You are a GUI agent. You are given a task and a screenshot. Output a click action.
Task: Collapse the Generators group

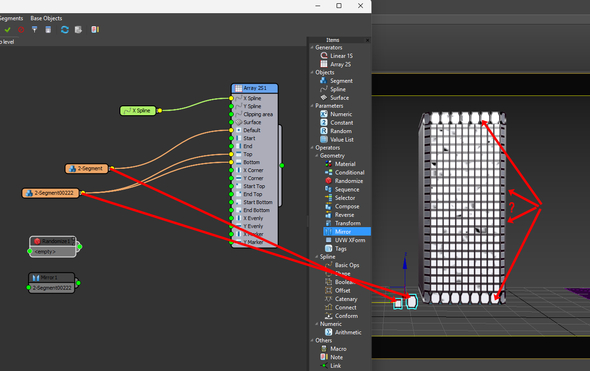pyautogui.click(x=312, y=47)
